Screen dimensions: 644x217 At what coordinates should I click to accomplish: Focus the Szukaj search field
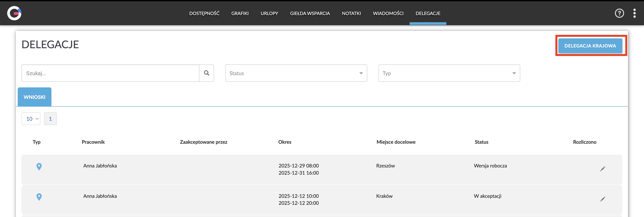click(110, 73)
